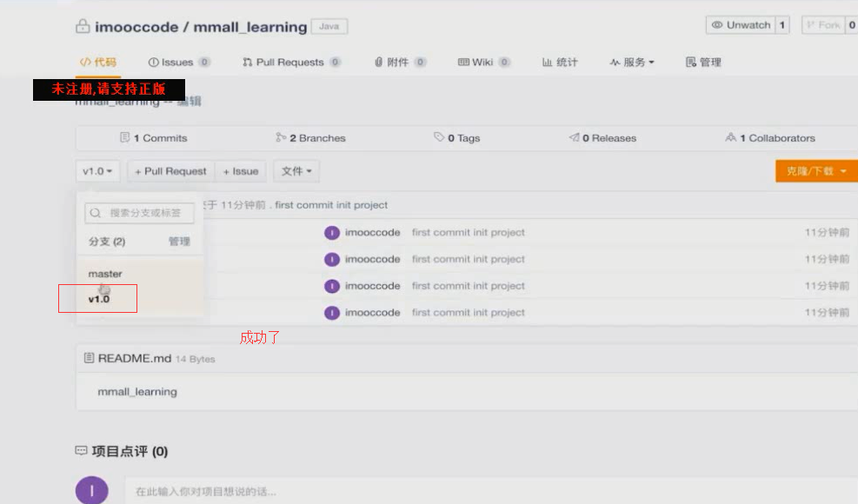Open the Issues tab
This screenshot has height=504, width=858.
point(178,63)
